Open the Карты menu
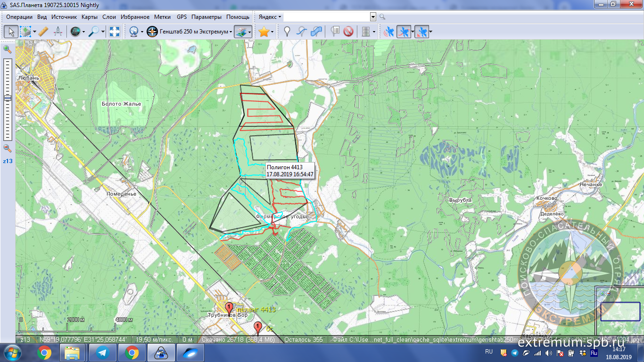The image size is (644, 362). click(x=90, y=17)
